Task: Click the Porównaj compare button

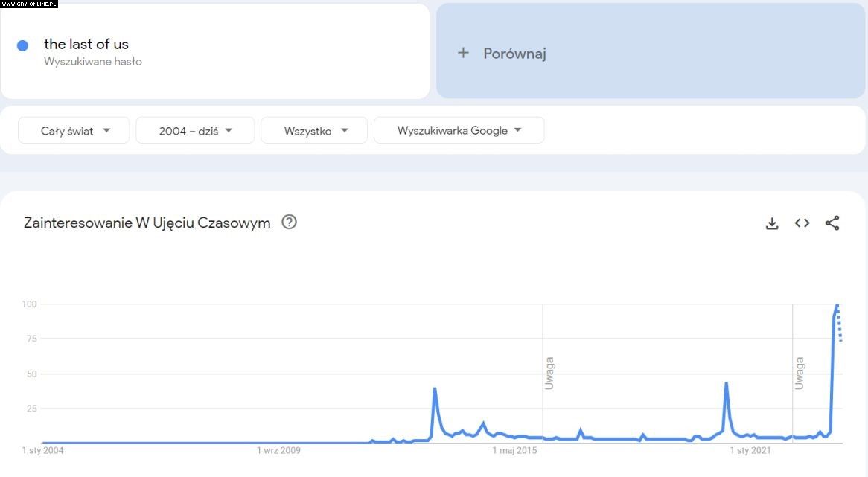Action: pyautogui.click(x=514, y=54)
